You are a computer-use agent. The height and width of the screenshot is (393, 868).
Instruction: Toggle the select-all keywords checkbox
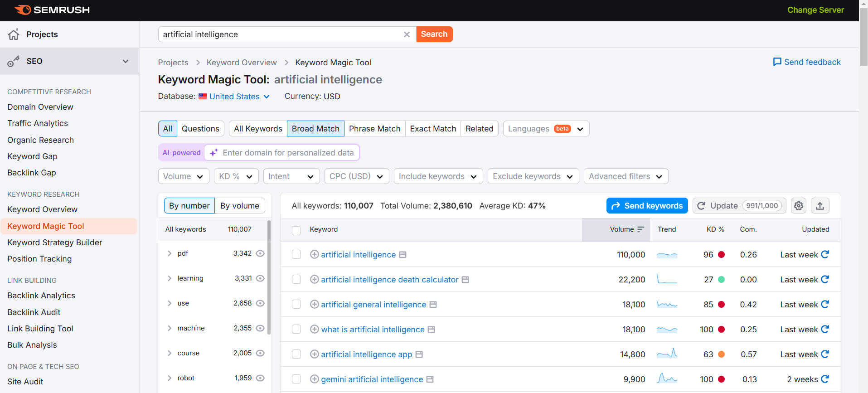pos(296,230)
